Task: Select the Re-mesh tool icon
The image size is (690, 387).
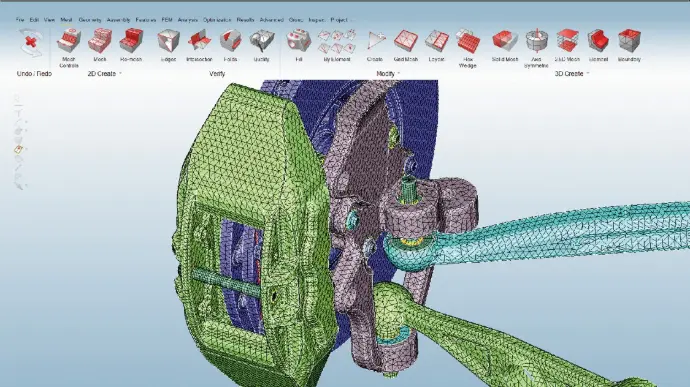Action: [131, 41]
